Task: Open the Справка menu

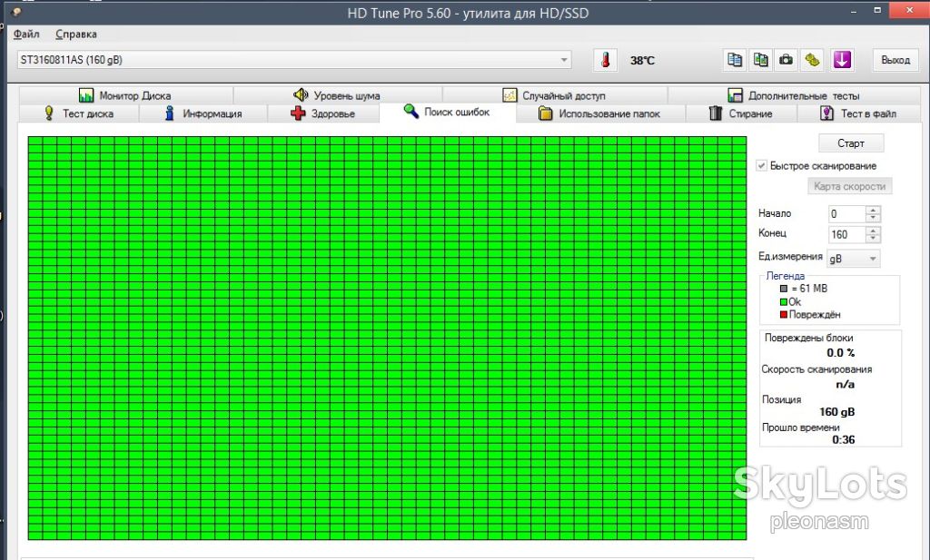Action: click(76, 34)
